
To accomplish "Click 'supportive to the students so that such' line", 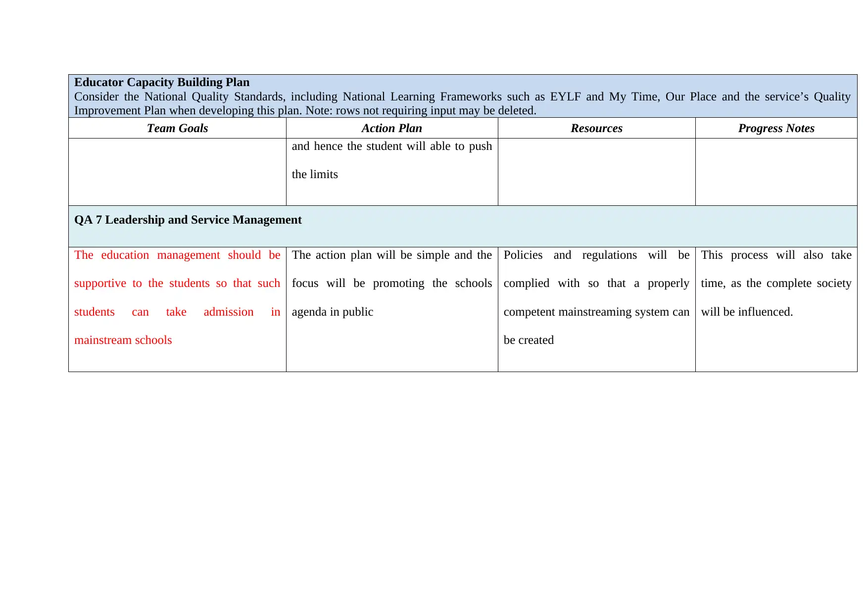I will click(x=177, y=283).
